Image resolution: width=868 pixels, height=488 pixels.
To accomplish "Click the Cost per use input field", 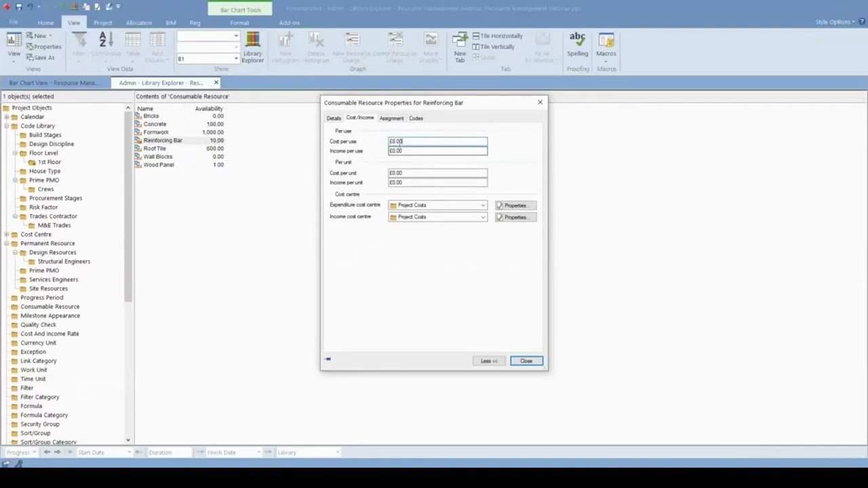I will [437, 141].
